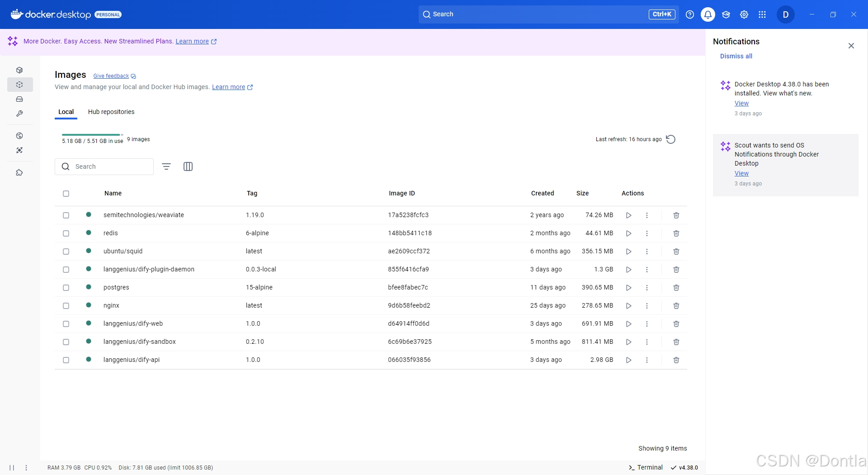This screenshot has width=868, height=475.
Task: Open the Volumes view in the sidebar
Action: pos(19,99)
